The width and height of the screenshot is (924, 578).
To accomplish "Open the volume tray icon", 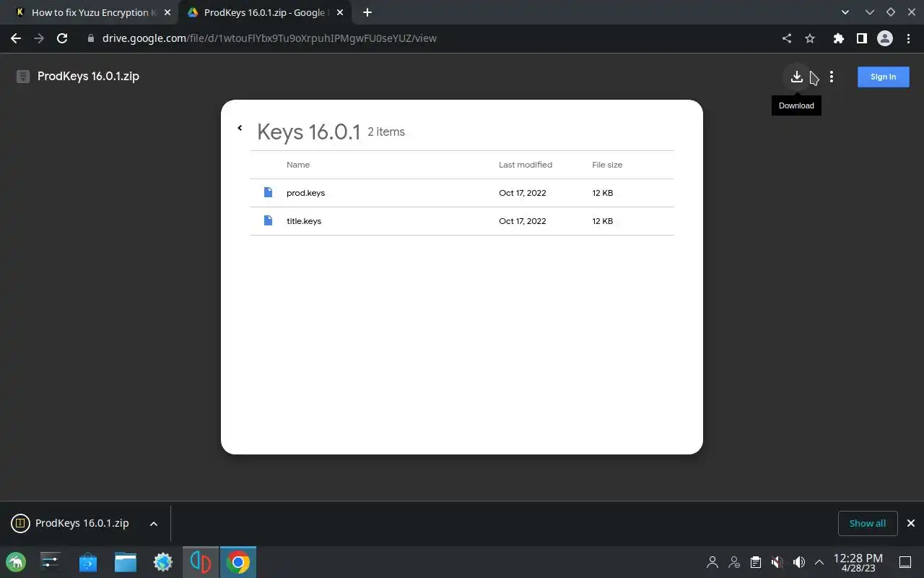I will (798, 562).
